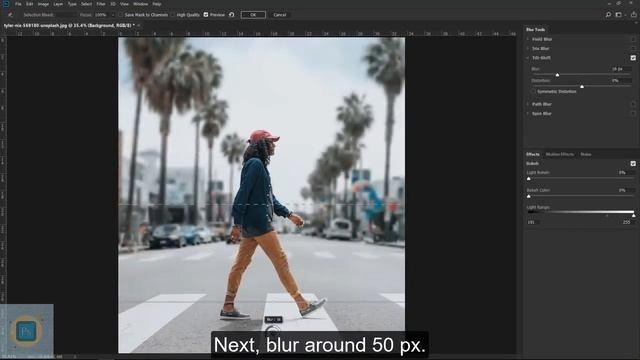Open the Image menu

(x=43, y=4)
